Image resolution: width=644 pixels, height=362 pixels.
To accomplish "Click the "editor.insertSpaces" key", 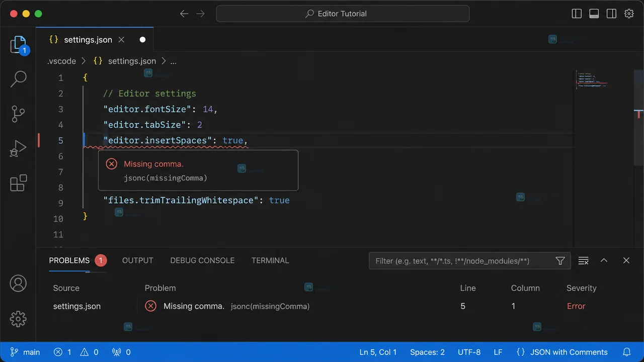I will 158,140.
